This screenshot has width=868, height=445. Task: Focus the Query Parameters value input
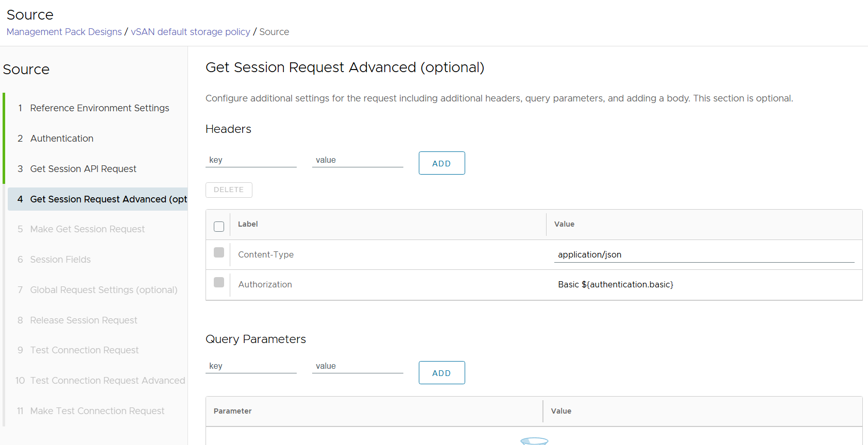tap(358, 366)
